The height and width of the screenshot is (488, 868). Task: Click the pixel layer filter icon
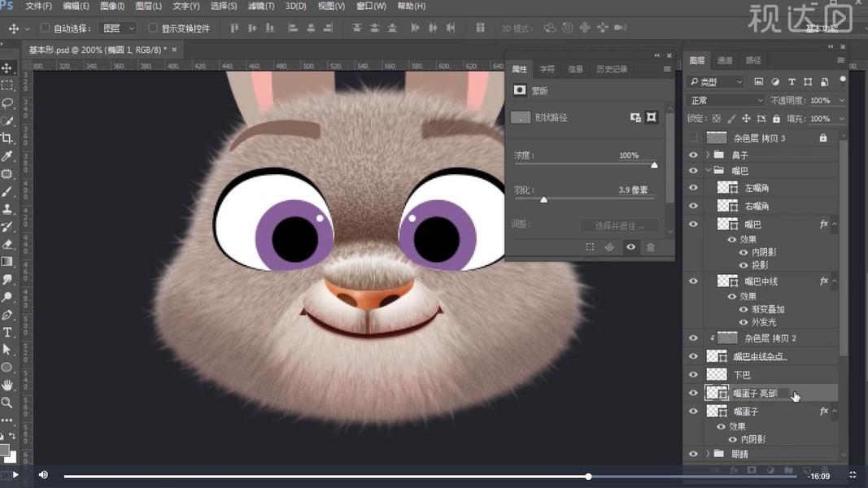tap(758, 82)
